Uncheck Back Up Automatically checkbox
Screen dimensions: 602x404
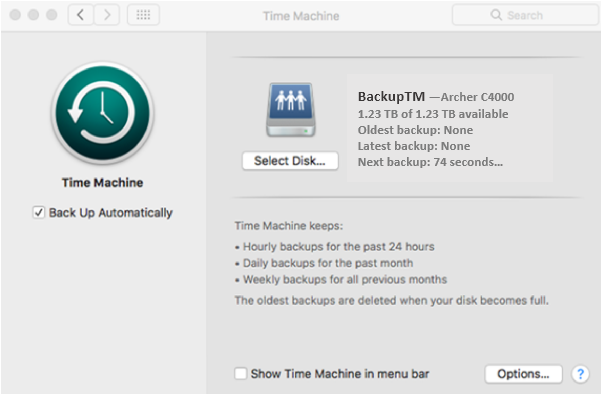38,212
